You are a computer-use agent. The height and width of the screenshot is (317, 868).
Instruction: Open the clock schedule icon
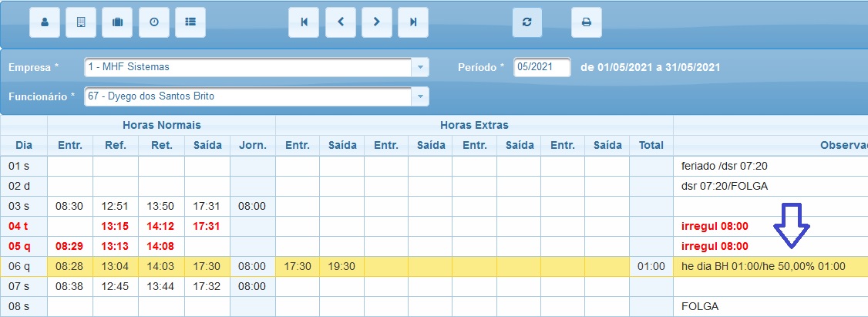pyautogui.click(x=154, y=22)
